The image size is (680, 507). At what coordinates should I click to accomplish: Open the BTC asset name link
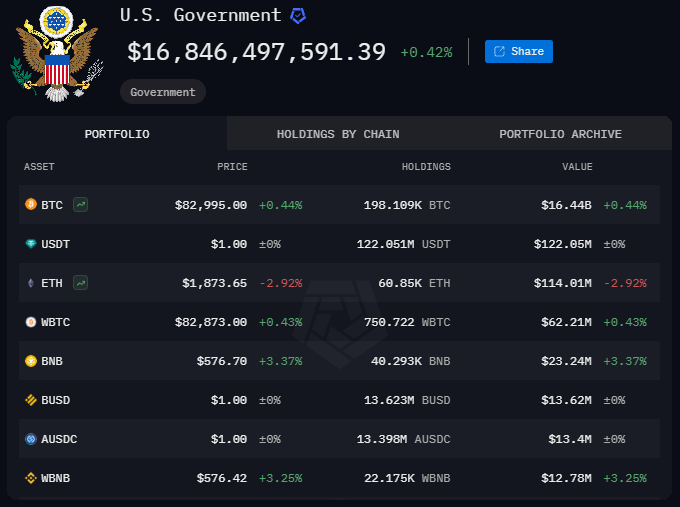(52, 205)
